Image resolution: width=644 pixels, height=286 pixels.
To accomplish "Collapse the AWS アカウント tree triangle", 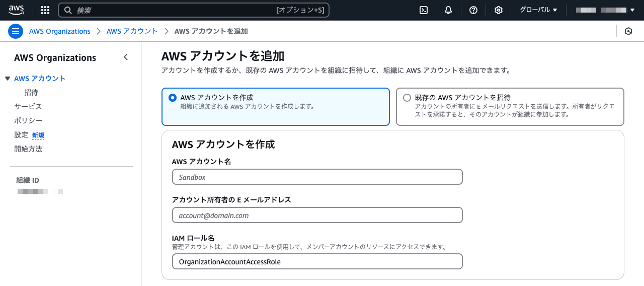I will click(8, 79).
